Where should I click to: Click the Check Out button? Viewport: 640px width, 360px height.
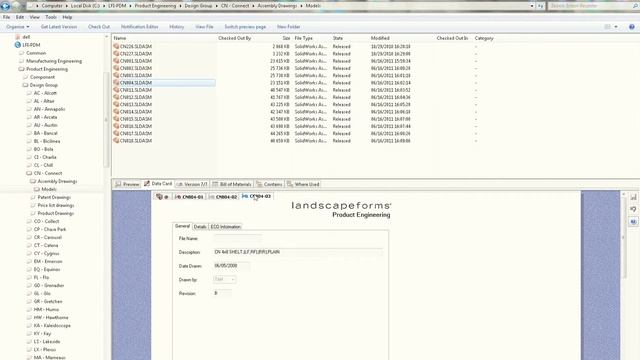point(99,27)
